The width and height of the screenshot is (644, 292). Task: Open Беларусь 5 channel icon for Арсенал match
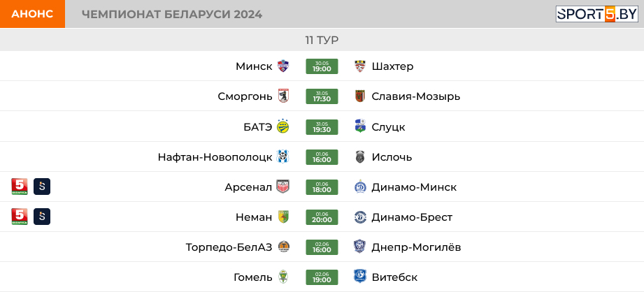[20, 187]
